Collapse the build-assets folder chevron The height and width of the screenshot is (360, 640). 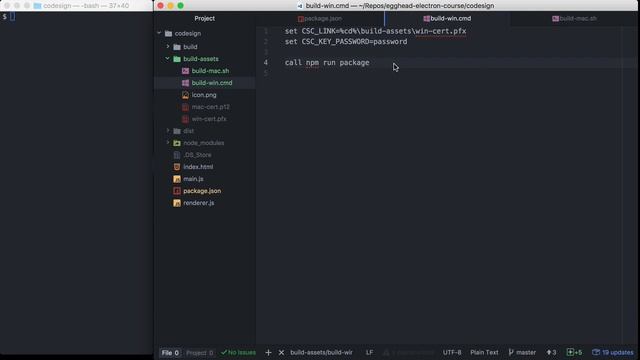168,58
